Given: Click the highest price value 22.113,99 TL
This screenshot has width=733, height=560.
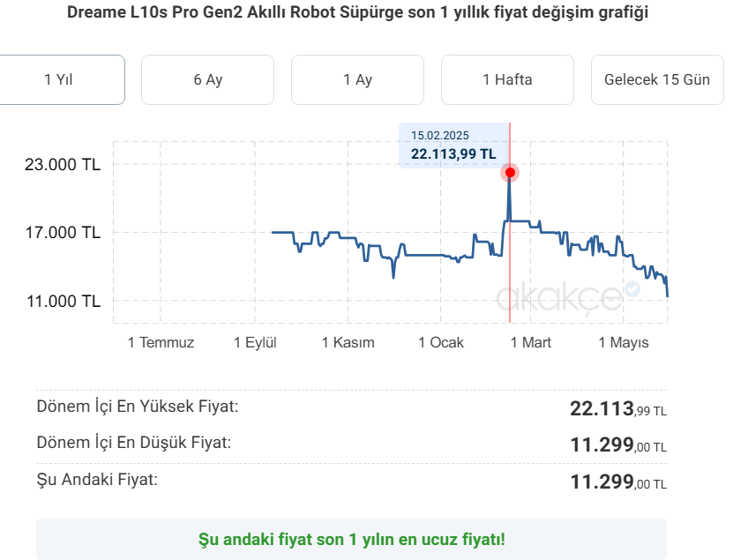Looking at the screenshot, I should pos(618,409).
